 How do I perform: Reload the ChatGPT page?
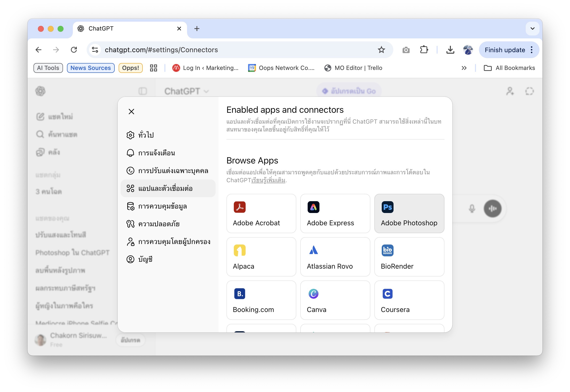coord(74,50)
